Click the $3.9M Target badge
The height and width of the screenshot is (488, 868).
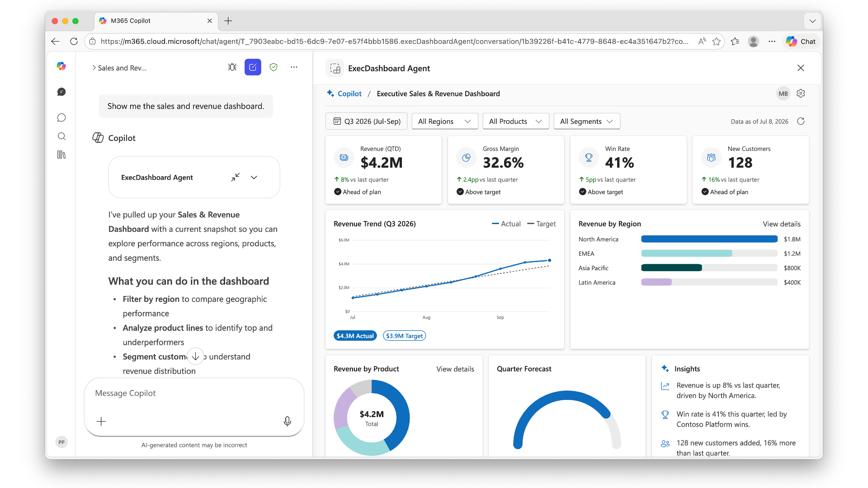(x=404, y=336)
